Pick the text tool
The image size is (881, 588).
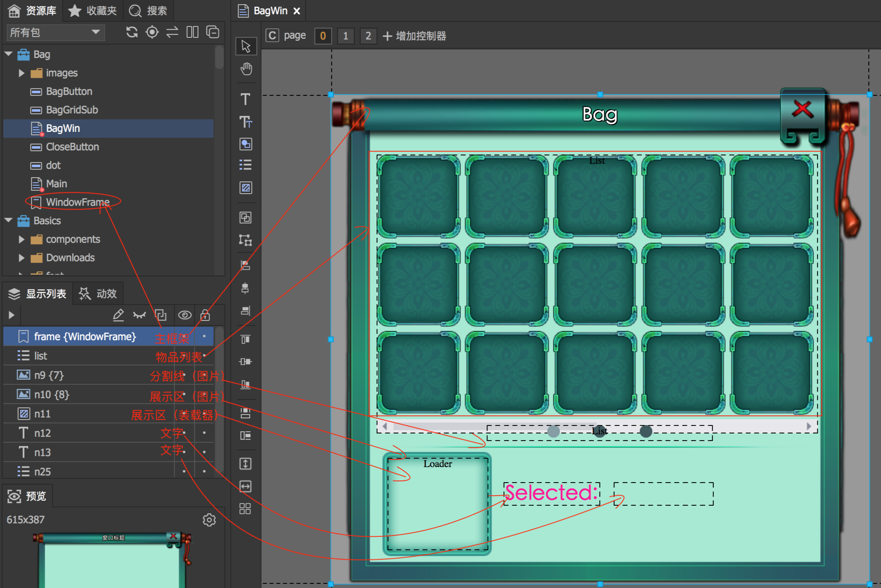pyautogui.click(x=245, y=99)
